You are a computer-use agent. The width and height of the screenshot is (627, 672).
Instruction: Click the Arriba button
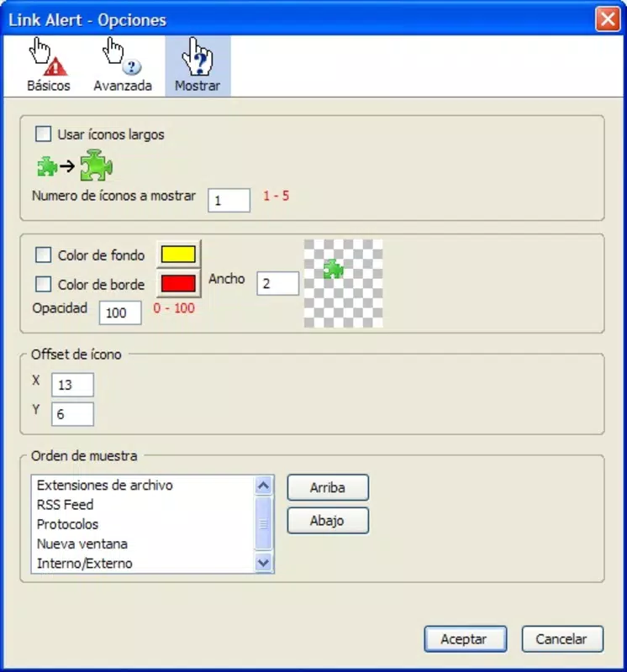coord(328,487)
